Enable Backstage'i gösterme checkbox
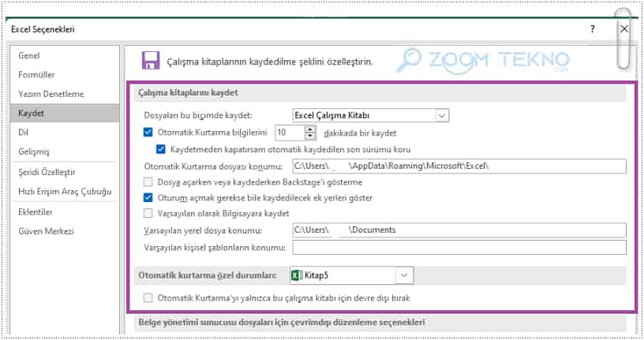Viewport: 644px width, 340px height. pos(148,181)
